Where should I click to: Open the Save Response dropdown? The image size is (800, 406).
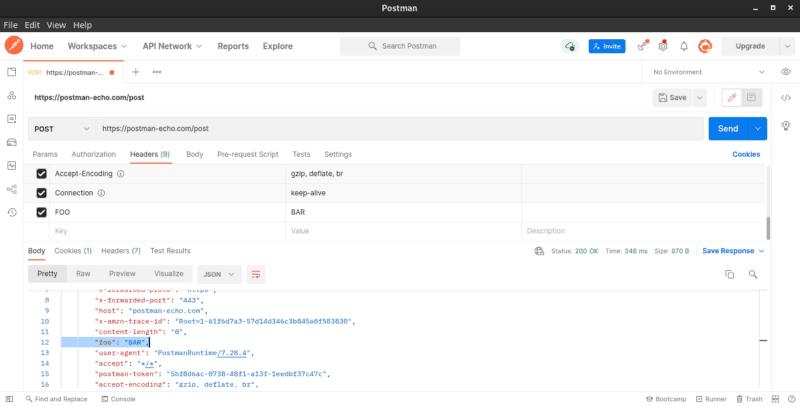733,251
